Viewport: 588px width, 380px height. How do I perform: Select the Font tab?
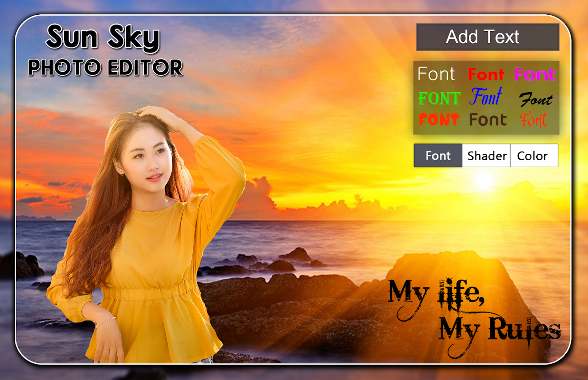pos(438,155)
